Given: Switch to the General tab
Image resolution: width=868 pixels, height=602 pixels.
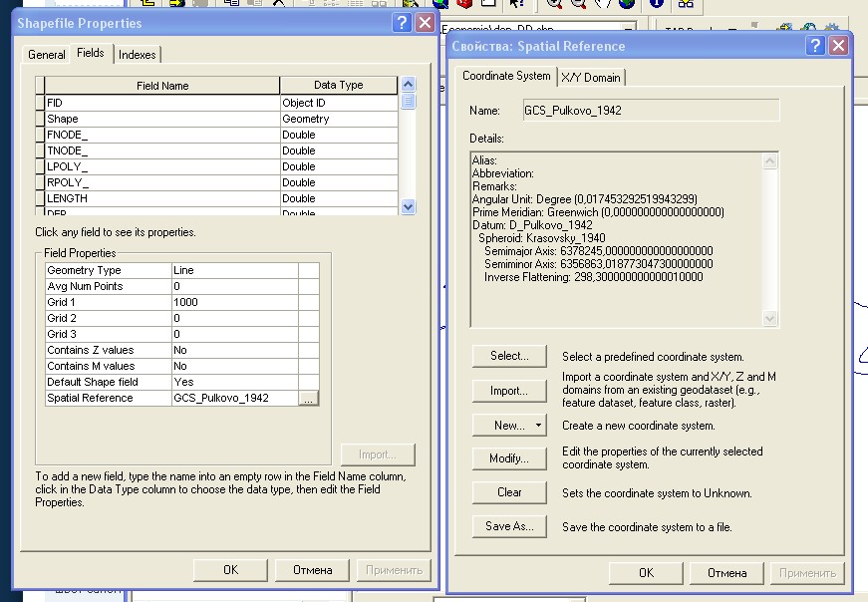Looking at the screenshot, I should [47, 55].
